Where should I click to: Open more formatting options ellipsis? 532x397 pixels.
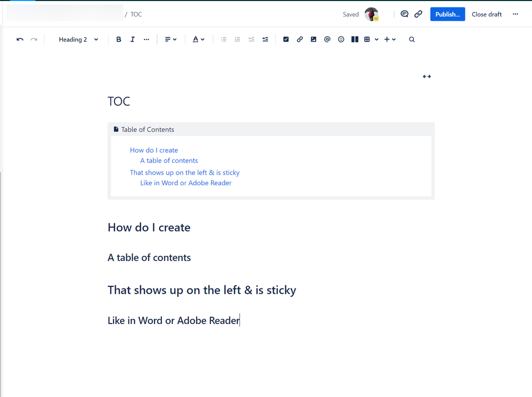pyautogui.click(x=146, y=39)
